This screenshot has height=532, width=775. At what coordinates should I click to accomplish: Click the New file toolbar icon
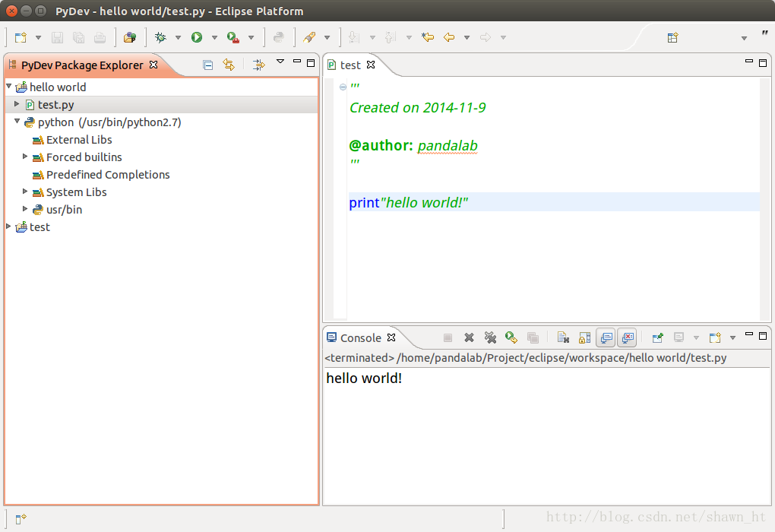click(21, 37)
